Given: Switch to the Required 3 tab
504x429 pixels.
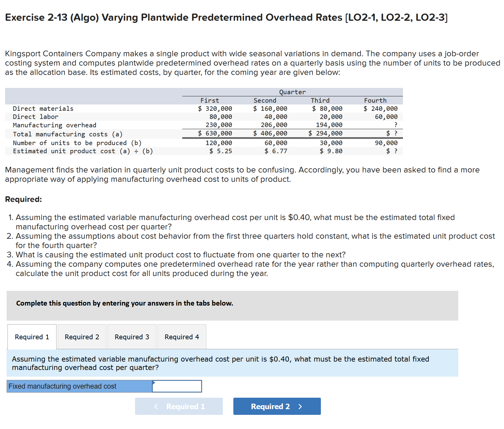Looking at the screenshot, I should pyautogui.click(x=131, y=337).
